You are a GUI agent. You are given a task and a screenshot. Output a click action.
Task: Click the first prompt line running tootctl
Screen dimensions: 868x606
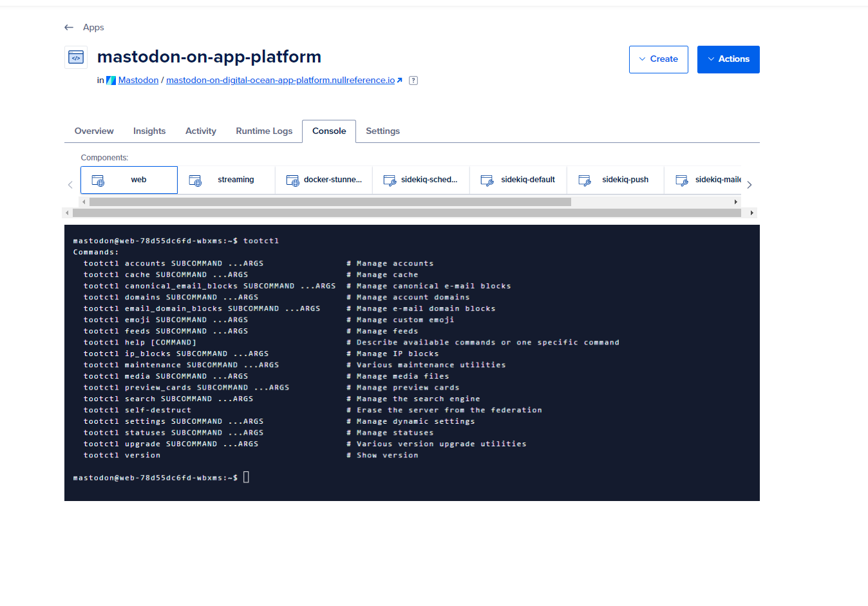click(x=176, y=241)
